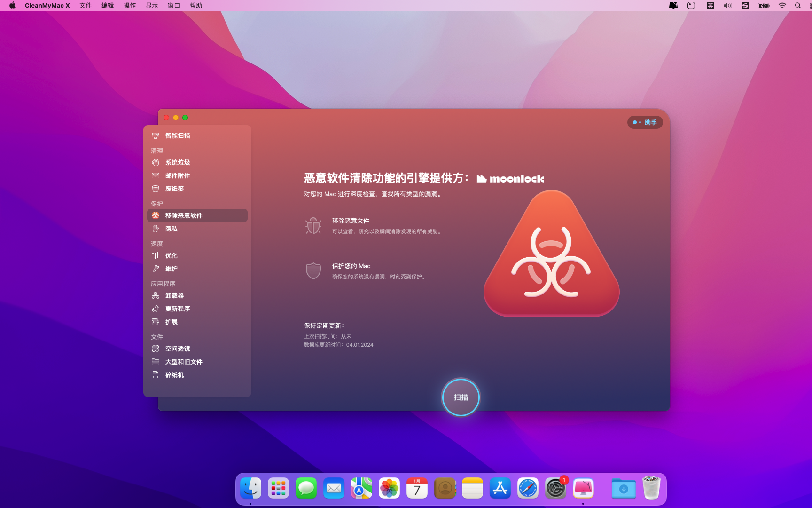
Task: Select Trash Bins (废纸篓) item
Action: 174,189
